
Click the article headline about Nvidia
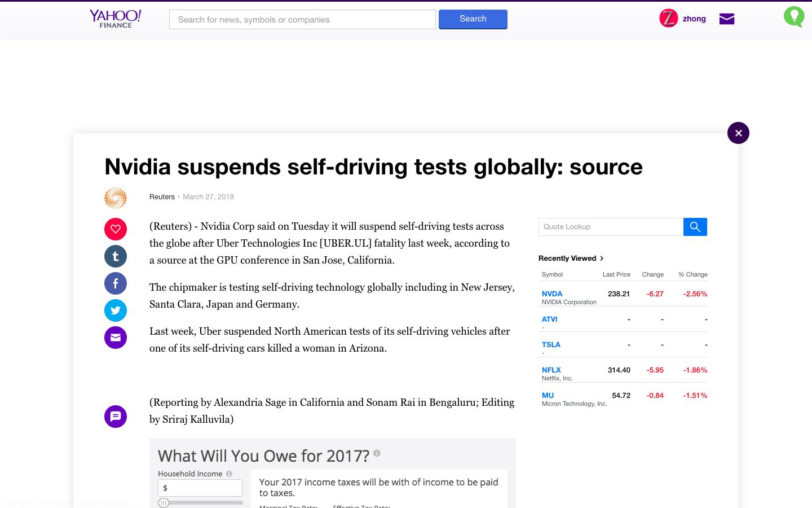373,167
